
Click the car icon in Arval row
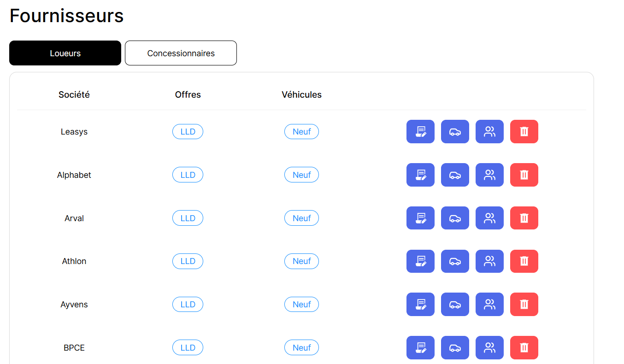[455, 218]
